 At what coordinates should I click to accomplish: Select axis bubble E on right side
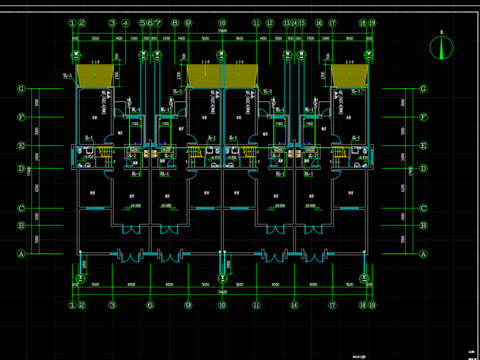tap(423, 146)
